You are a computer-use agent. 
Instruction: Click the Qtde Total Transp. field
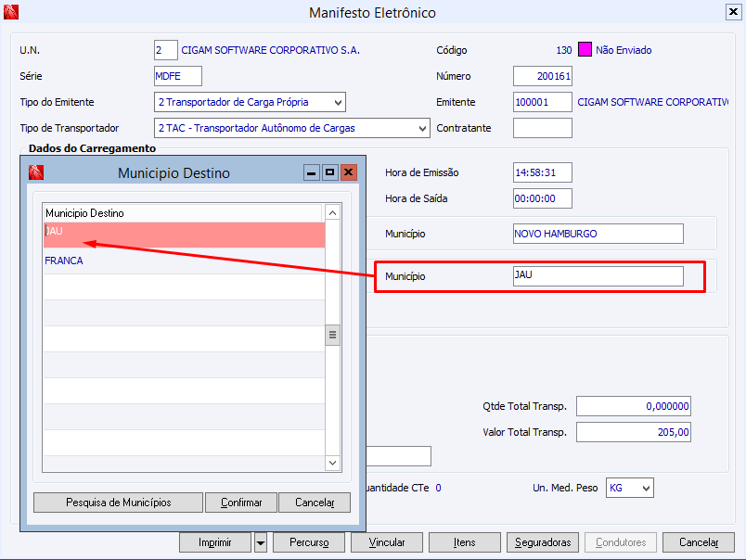(633, 406)
